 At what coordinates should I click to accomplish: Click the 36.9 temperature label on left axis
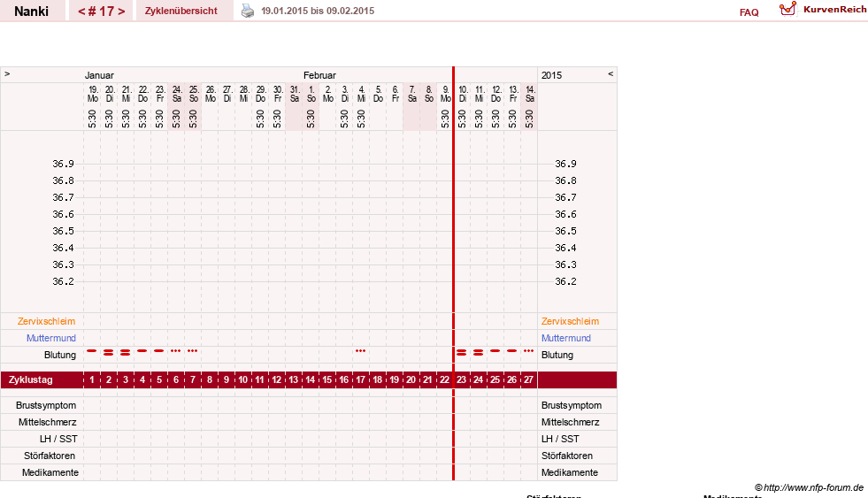[63, 164]
